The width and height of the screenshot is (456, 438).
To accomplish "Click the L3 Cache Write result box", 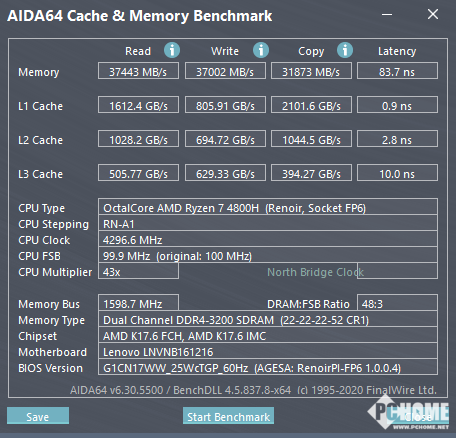I will [225, 173].
